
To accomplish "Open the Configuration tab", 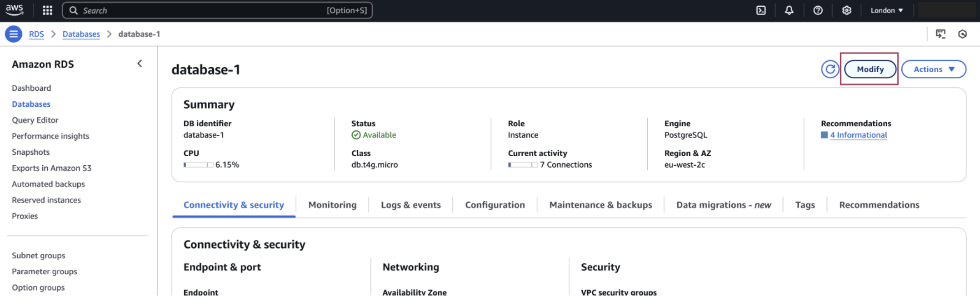I will [x=495, y=205].
